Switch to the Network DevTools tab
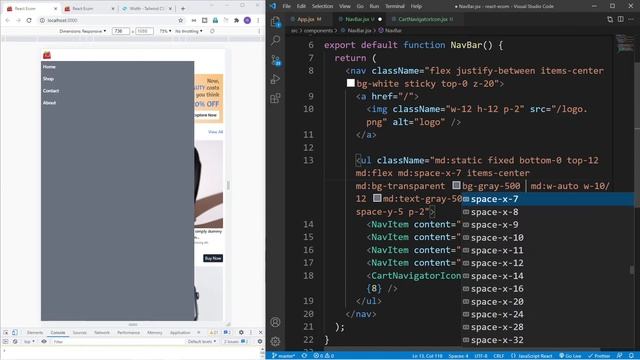Screen dimensions: 640x360 (x=102, y=332)
